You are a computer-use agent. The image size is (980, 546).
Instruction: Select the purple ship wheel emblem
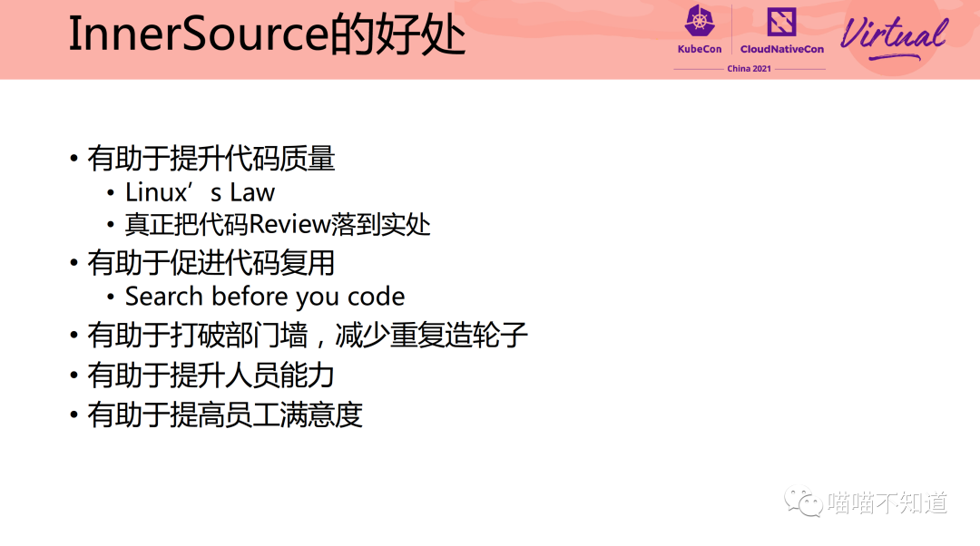coord(699,24)
